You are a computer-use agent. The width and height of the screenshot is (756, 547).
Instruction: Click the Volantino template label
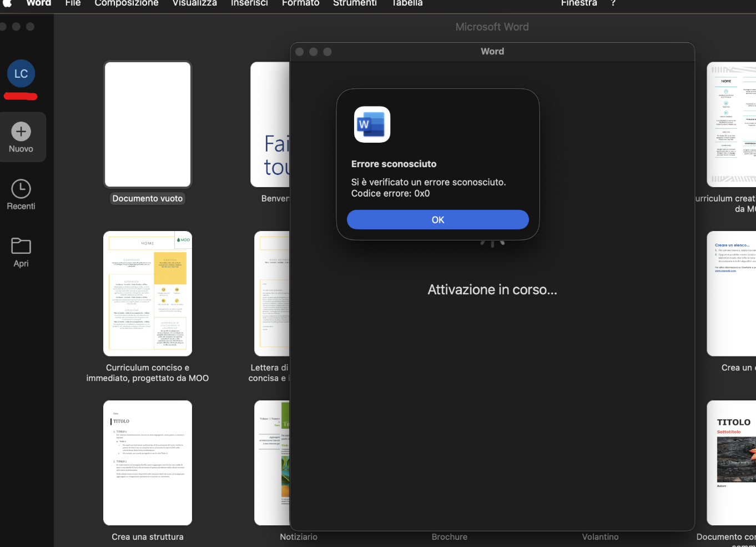600,537
